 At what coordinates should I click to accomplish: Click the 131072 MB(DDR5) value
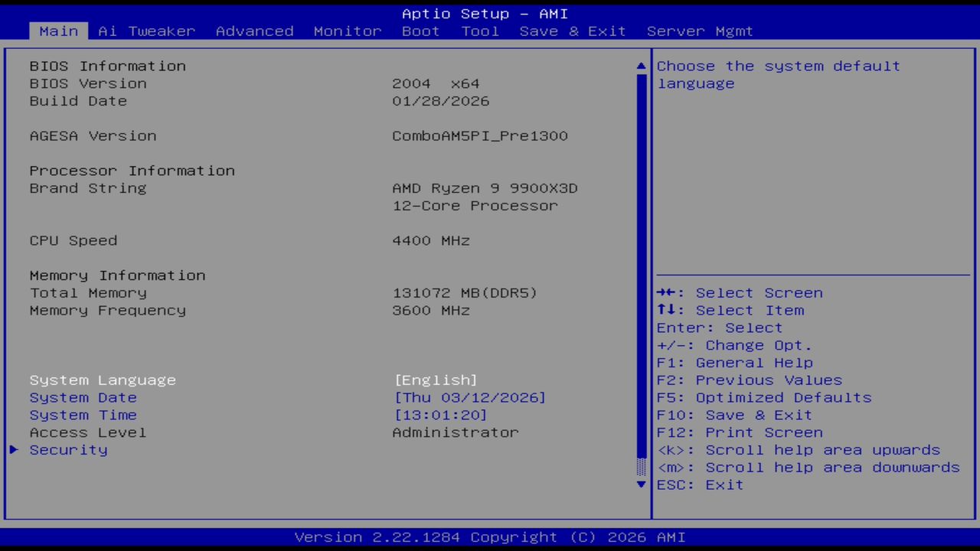click(x=465, y=293)
